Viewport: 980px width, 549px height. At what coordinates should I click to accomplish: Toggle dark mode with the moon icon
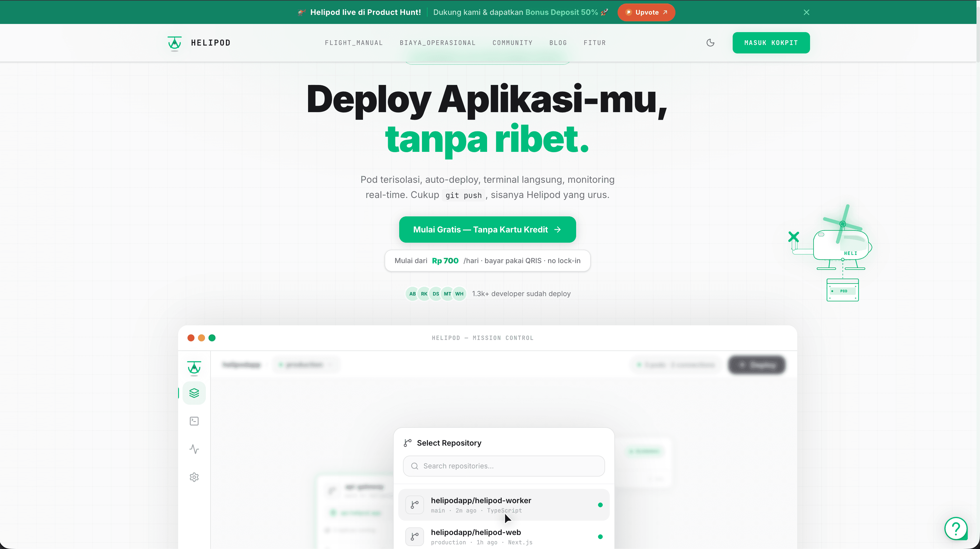710,43
